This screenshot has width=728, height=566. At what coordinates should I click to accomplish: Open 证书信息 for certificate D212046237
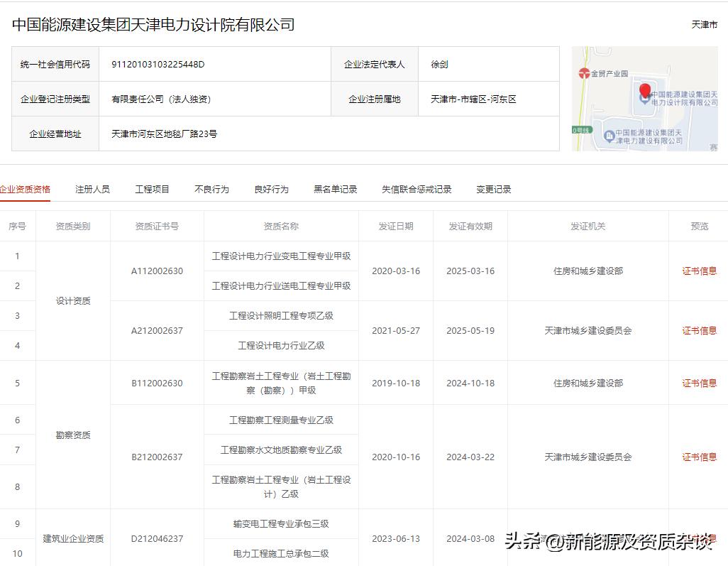coord(699,538)
